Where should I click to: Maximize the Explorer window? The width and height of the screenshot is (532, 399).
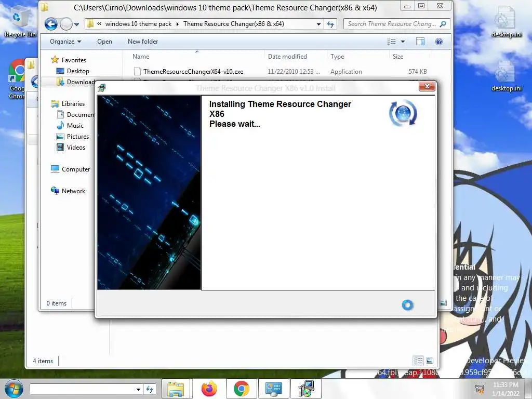[x=421, y=6]
